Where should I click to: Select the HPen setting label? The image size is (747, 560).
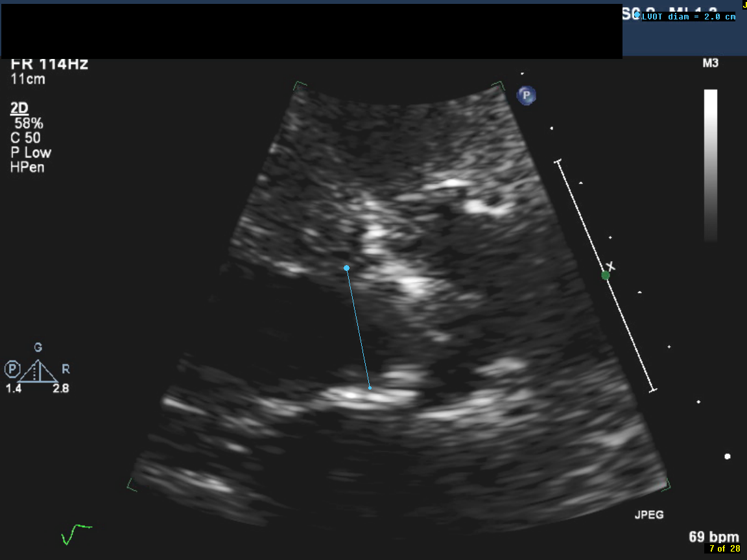tap(27, 167)
